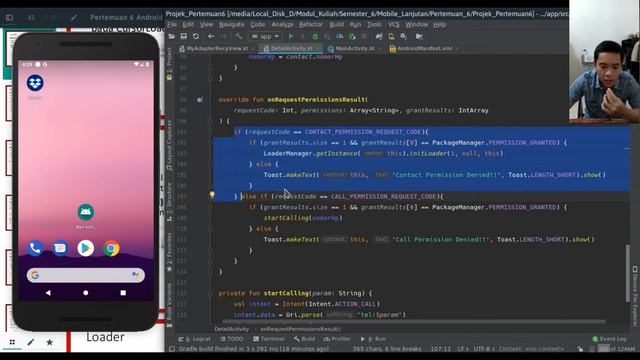
Task: Open the Event Log
Action: click(x=609, y=339)
